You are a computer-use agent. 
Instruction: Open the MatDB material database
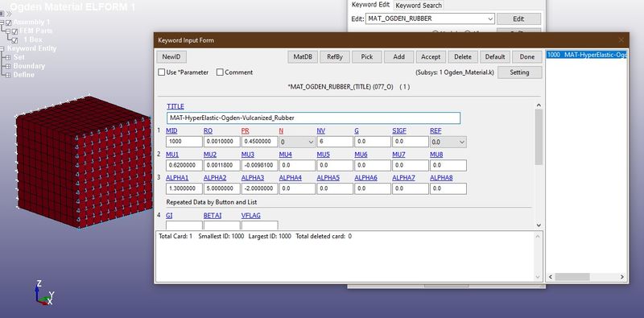tap(303, 56)
